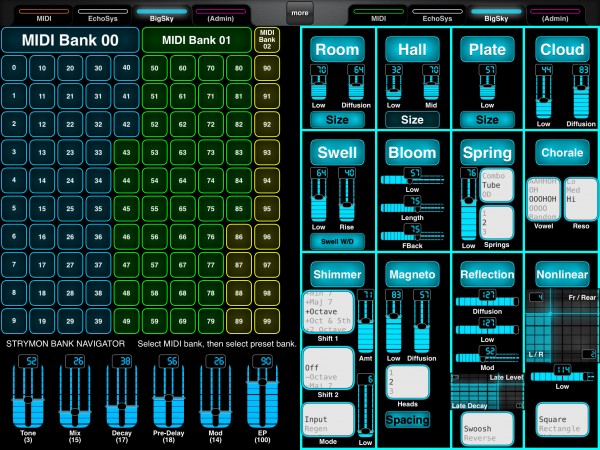Tap the more button at top
This screenshot has width=600, height=450.
point(300,13)
